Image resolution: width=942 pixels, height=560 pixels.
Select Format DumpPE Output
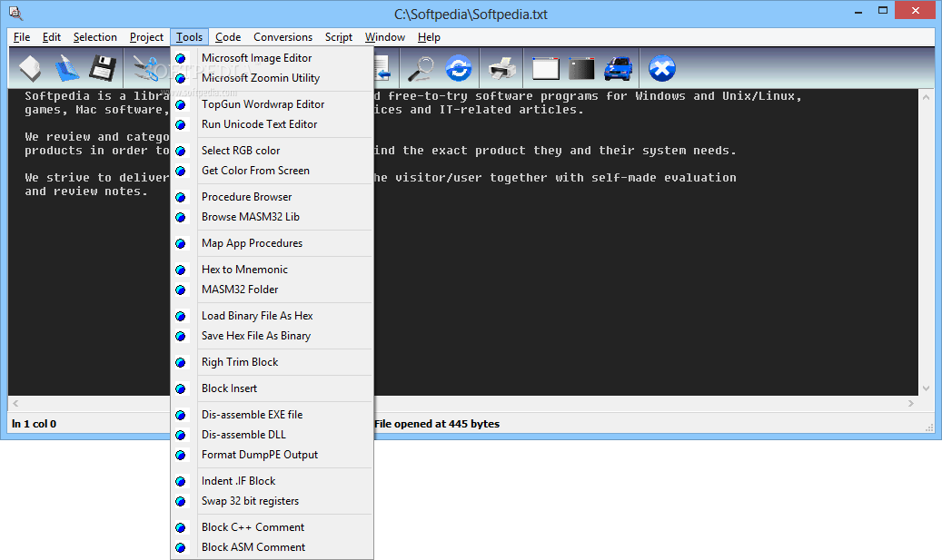[x=272, y=455]
